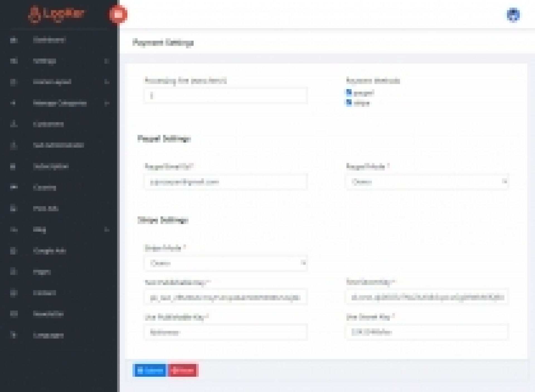The image size is (535, 392).
Task: Click the Paypal Email Id field
Action: click(x=226, y=182)
